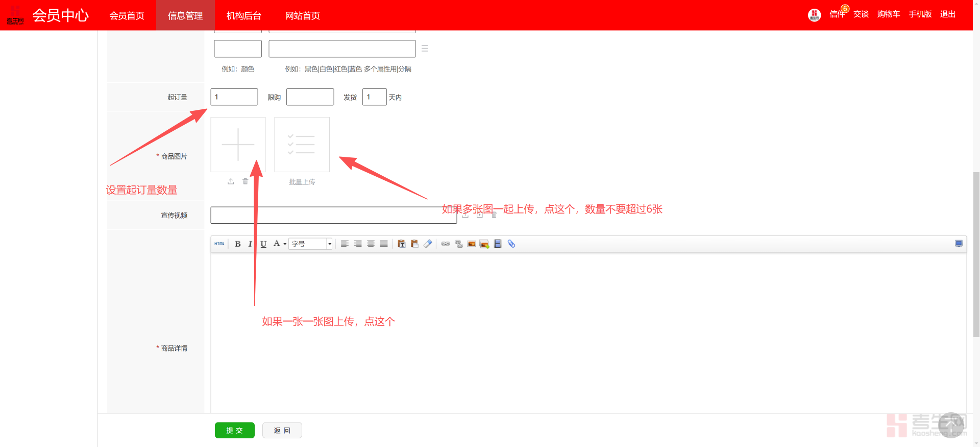Open the 信息管理 tab
The image size is (980, 447).
click(185, 15)
